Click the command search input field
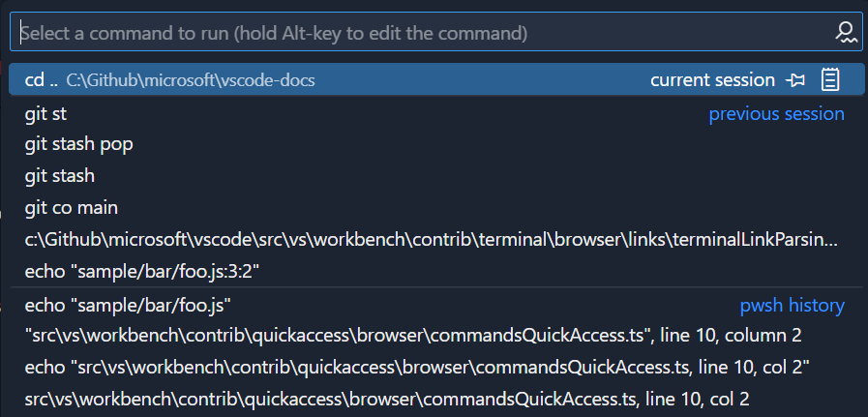The width and height of the screenshot is (868, 417). point(416,33)
